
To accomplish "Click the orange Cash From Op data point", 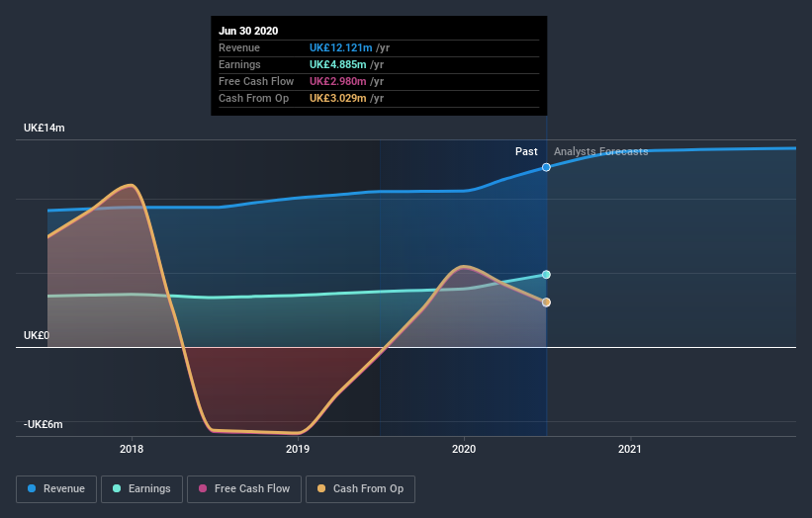I will pos(546,302).
